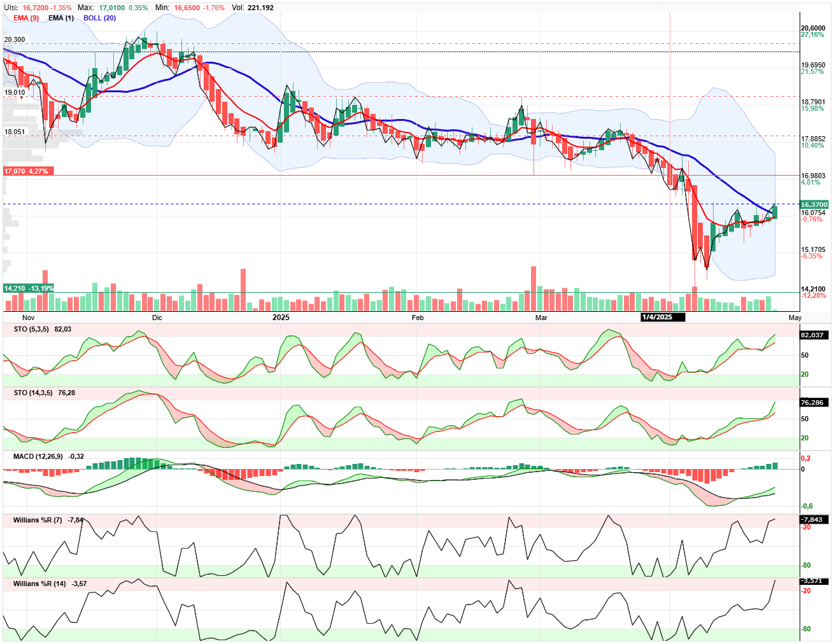The image size is (834, 644).
Task: Click the 21,57% axis percentage
Action: [x=812, y=71]
